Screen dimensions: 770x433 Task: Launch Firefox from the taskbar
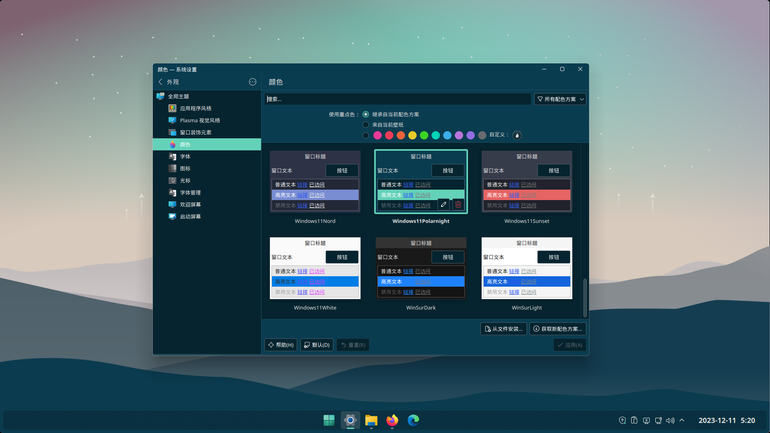pos(392,420)
